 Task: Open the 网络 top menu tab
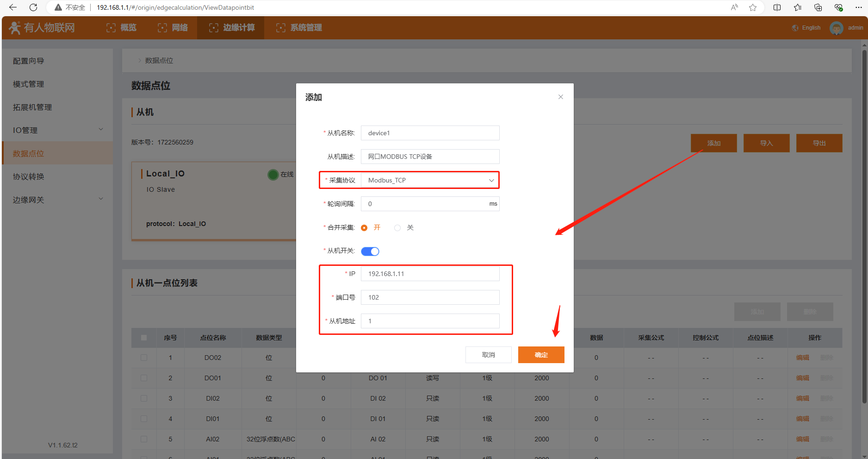click(x=173, y=28)
